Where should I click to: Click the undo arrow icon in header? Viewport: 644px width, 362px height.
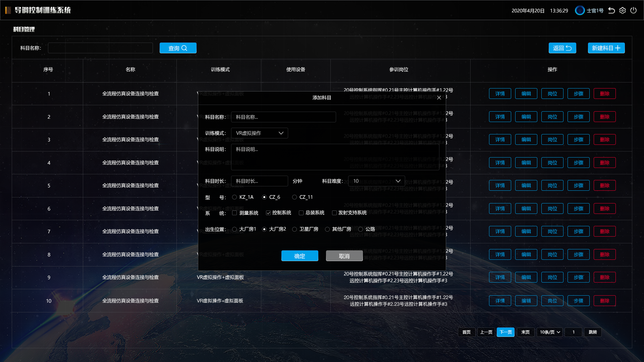pos(611,10)
